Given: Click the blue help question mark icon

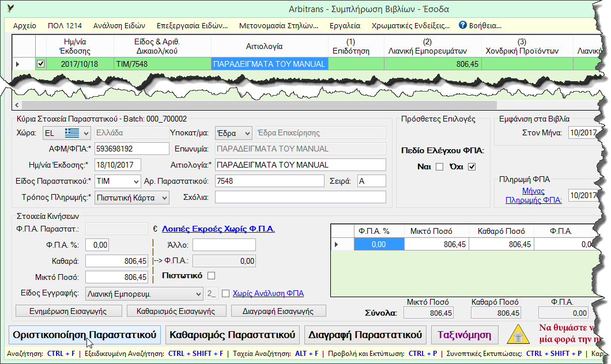Looking at the screenshot, I should click(x=462, y=25).
